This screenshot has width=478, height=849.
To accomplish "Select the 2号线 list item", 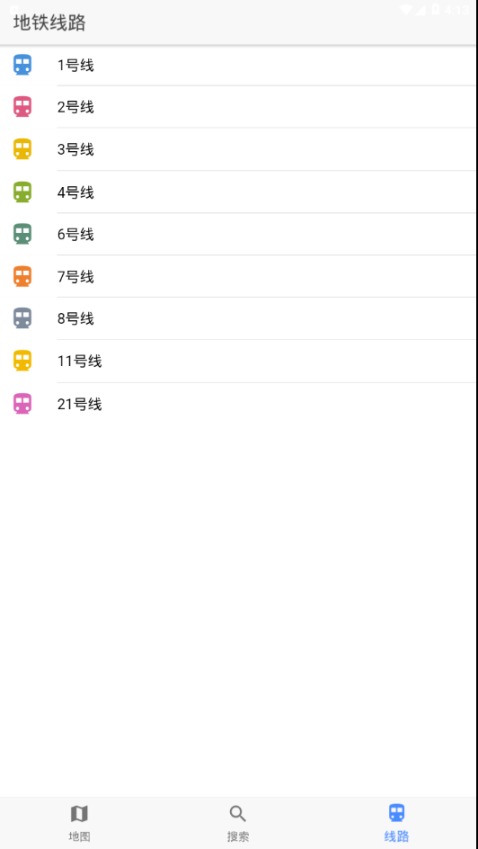I will 239,107.
